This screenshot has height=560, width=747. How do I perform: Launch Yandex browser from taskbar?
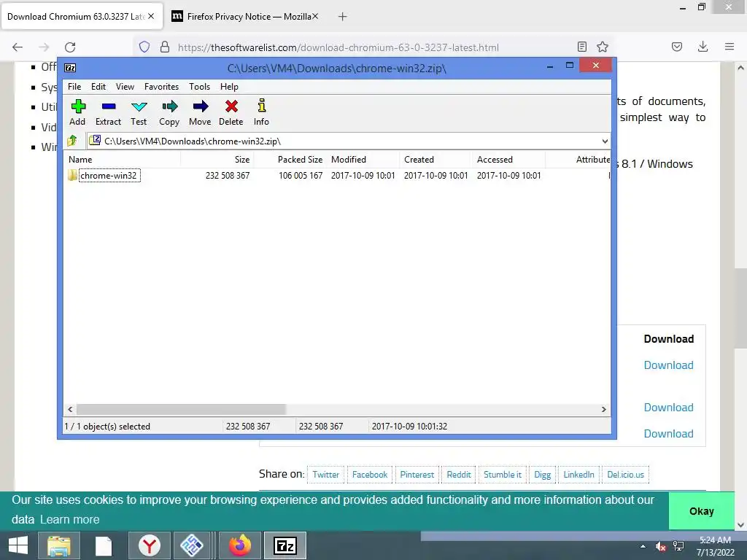coord(150,545)
